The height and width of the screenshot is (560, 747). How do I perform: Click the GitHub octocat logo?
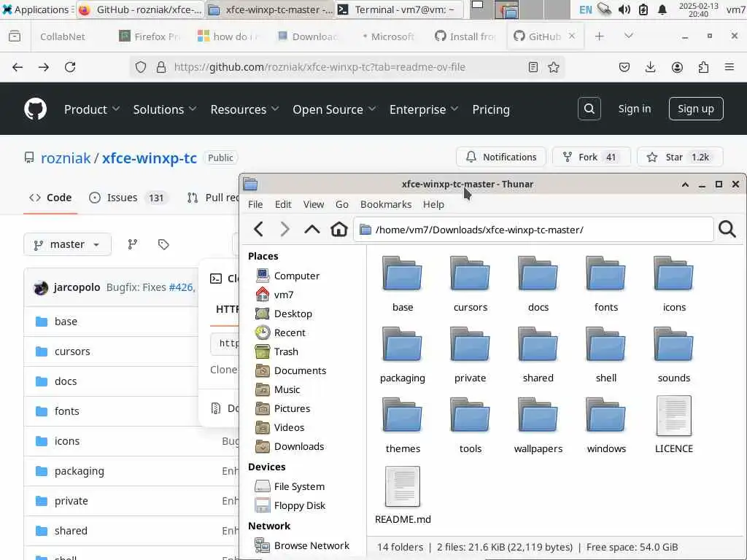[35, 109]
